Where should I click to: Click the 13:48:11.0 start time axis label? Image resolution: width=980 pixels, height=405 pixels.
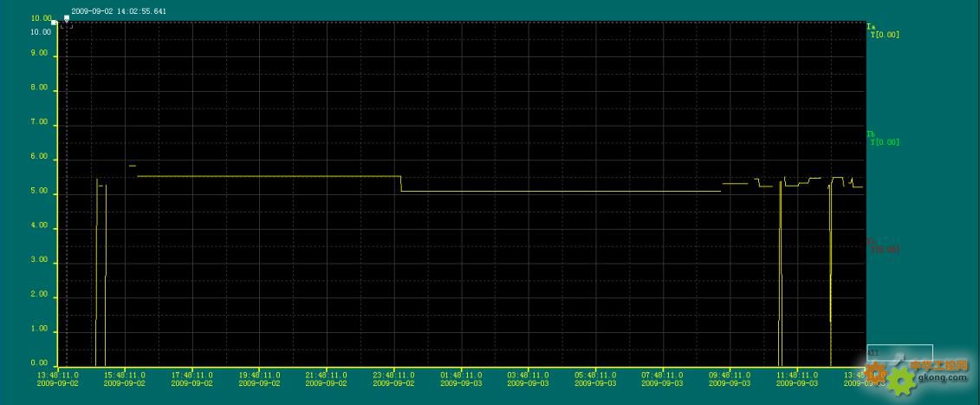pos(58,375)
